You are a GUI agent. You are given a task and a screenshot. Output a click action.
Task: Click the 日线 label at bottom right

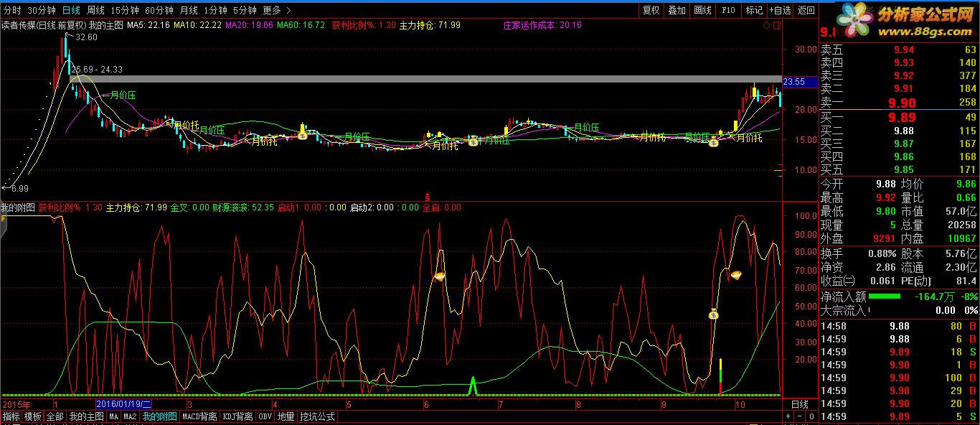tap(799, 404)
